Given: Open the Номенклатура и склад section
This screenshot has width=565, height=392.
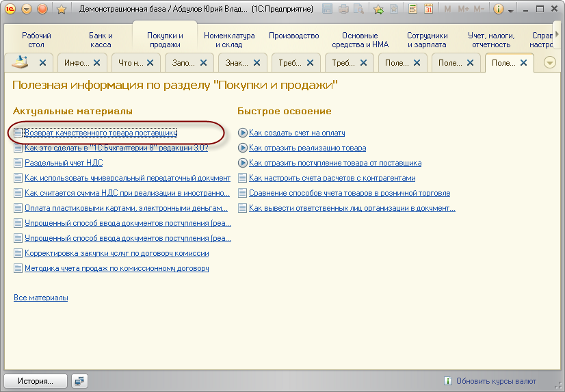Looking at the screenshot, I should click(229, 40).
